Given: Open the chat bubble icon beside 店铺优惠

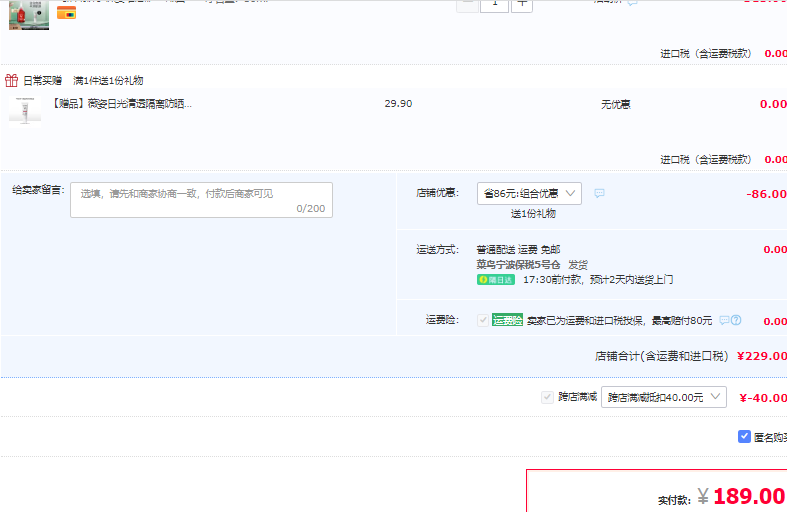Looking at the screenshot, I should 599,193.
